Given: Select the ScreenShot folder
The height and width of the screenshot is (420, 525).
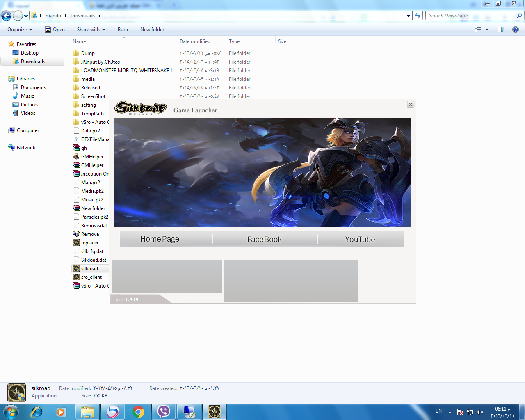Looking at the screenshot, I should click(93, 96).
